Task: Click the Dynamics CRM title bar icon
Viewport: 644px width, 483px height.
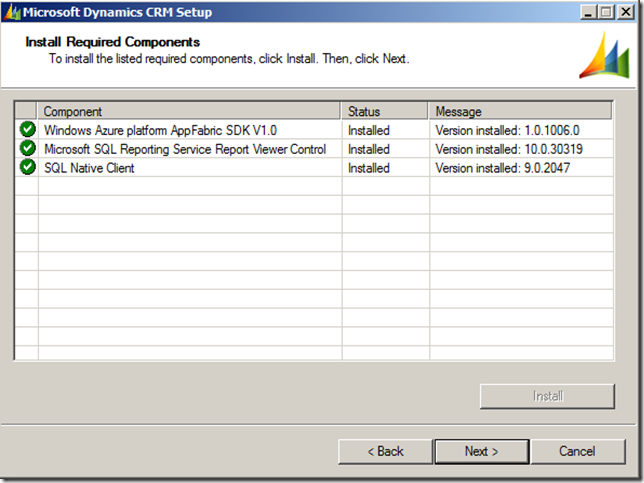Action: tap(12, 12)
